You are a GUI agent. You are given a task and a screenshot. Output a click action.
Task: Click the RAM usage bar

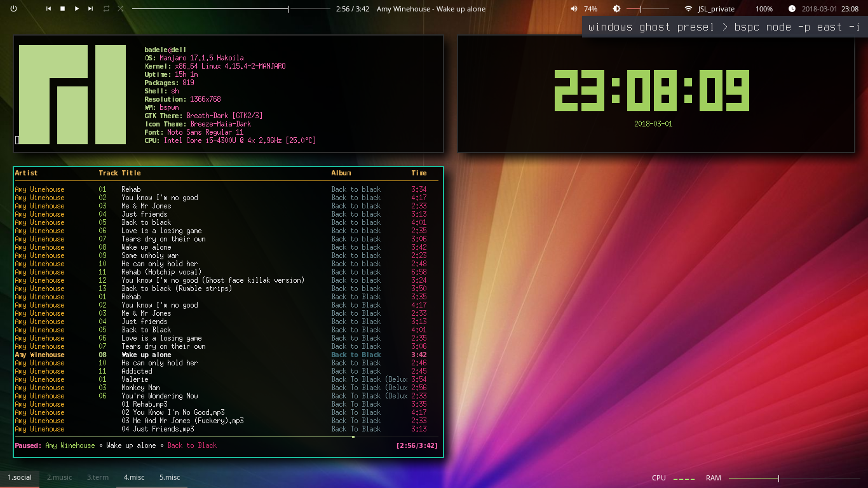[795, 478]
